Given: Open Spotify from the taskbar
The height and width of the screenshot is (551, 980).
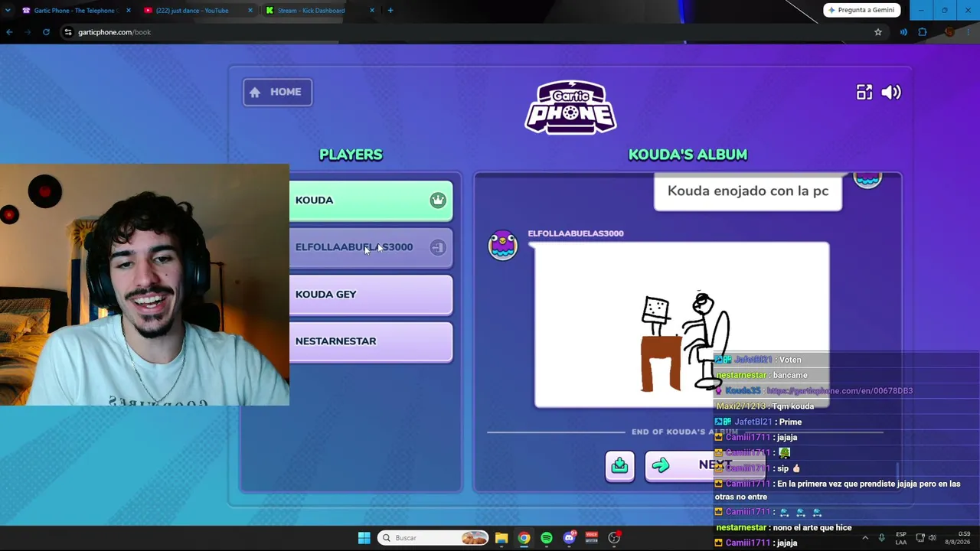Looking at the screenshot, I should 547,538.
